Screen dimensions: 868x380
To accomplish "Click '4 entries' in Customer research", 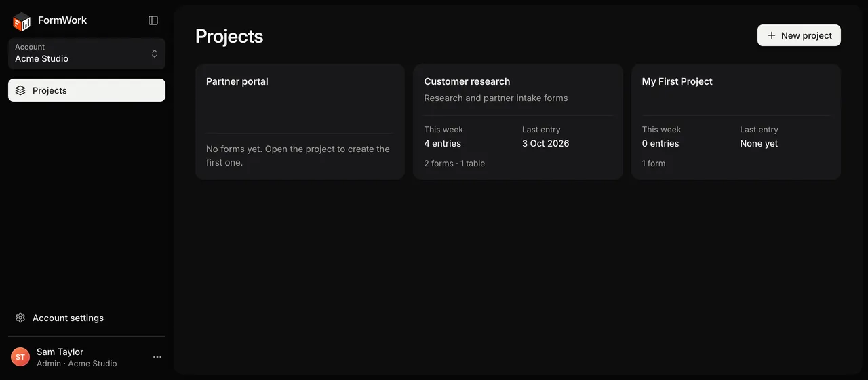I will [x=442, y=143].
